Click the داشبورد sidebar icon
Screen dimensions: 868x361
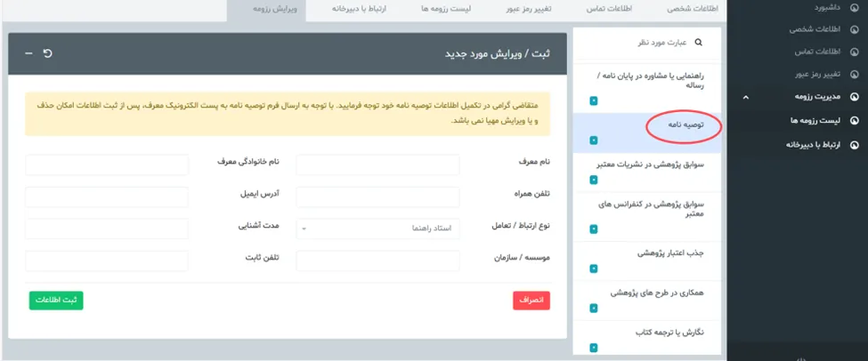coord(856,7)
